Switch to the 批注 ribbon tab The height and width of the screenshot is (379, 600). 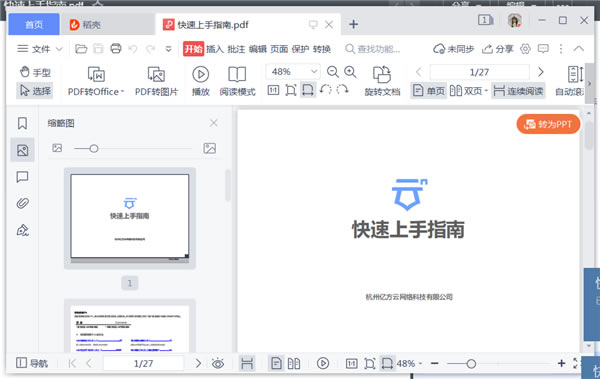pyautogui.click(x=236, y=49)
